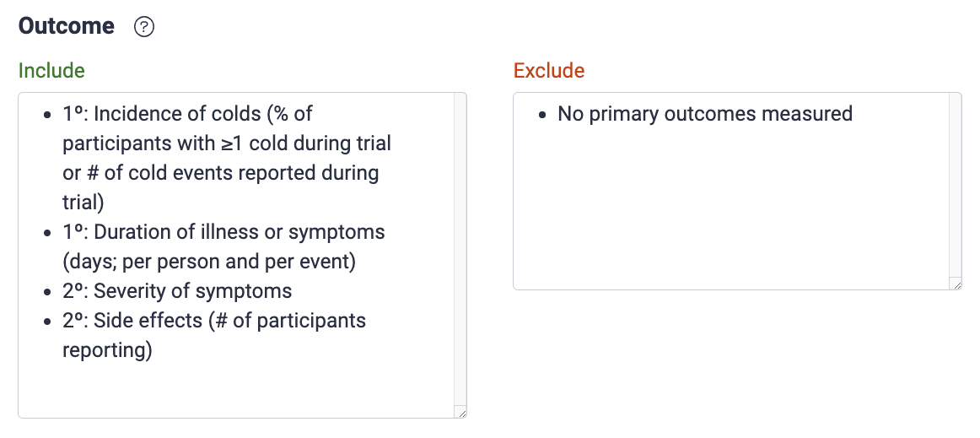This screenshot has height=438, width=980.
Task: Click "No primary outcomes measured" text
Action: (x=705, y=113)
